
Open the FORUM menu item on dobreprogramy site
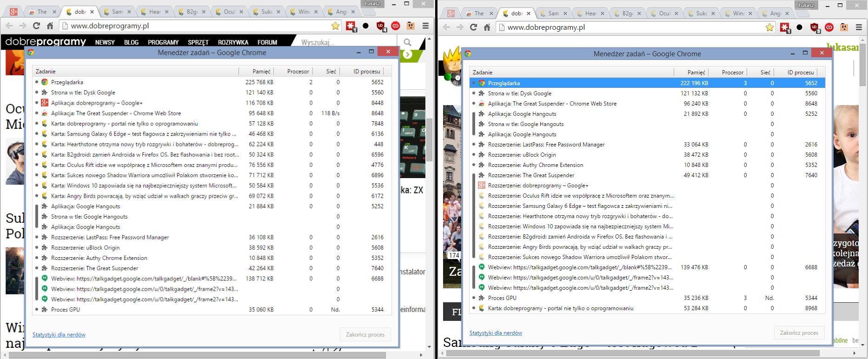point(267,42)
